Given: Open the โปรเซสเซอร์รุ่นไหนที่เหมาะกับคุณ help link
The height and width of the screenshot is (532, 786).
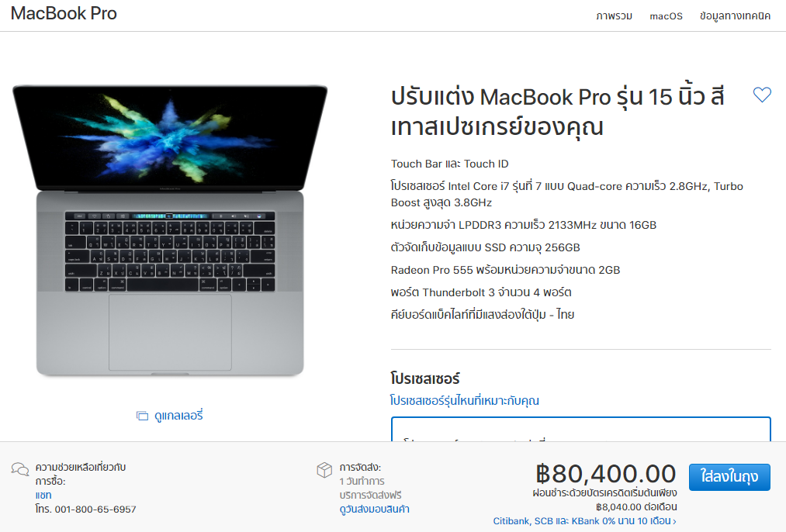Looking at the screenshot, I should coord(465,401).
